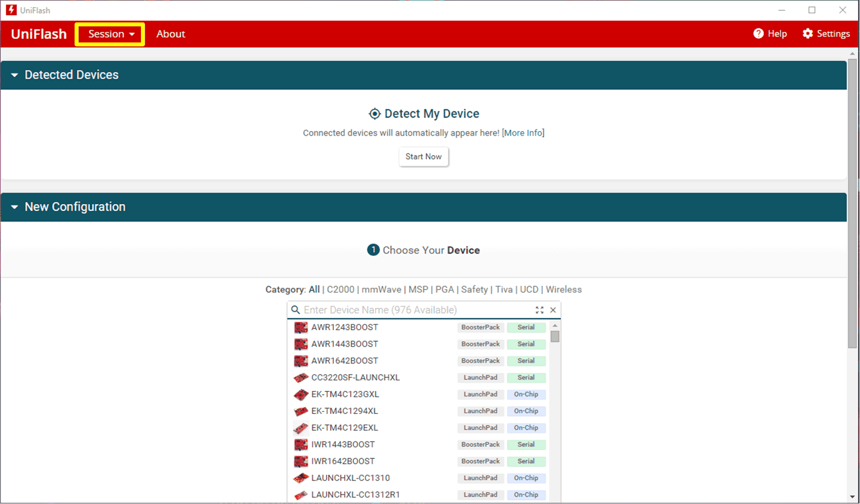The height and width of the screenshot is (504, 860).
Task: Click the Help question mark icon
Action: (x=758, y=33)
